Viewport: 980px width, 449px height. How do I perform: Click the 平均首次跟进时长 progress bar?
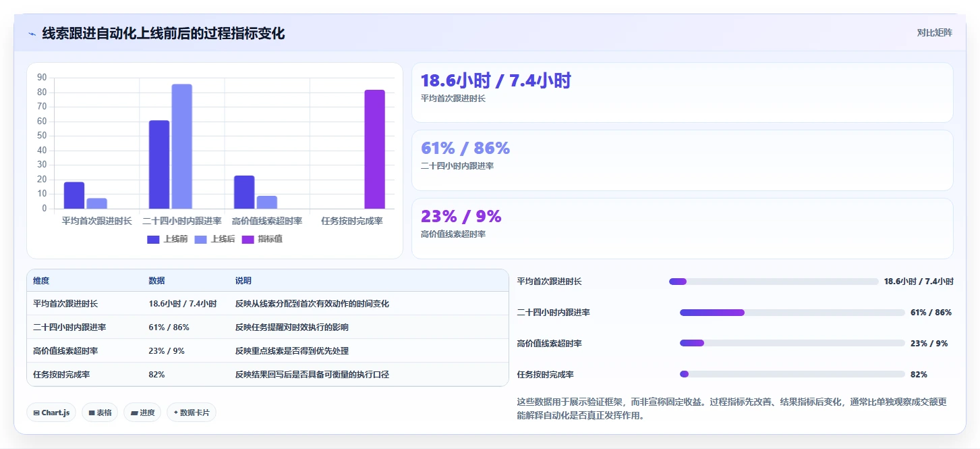[x=774, y=282]
